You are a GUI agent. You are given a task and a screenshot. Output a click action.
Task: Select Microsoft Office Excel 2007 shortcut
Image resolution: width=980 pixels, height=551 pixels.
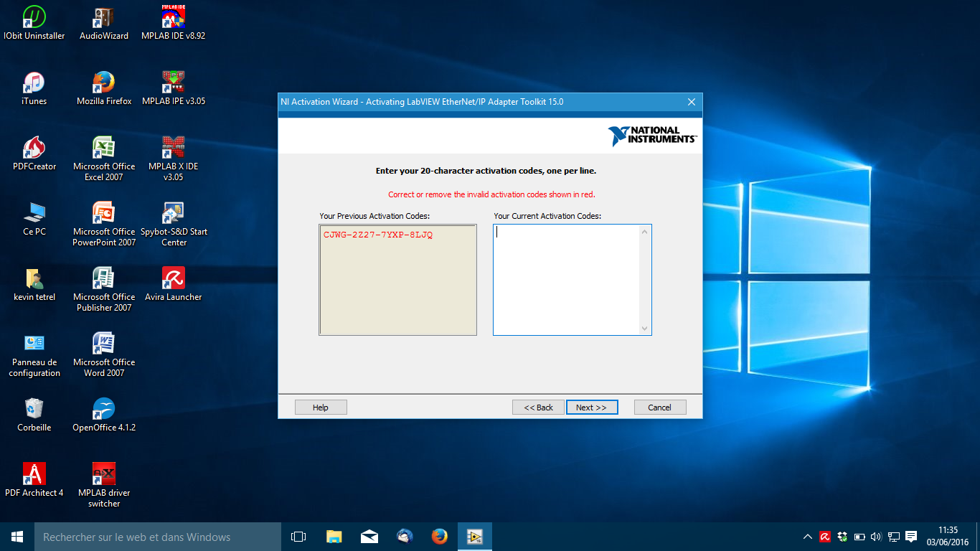pyautogui.click(x=104, y=159)
